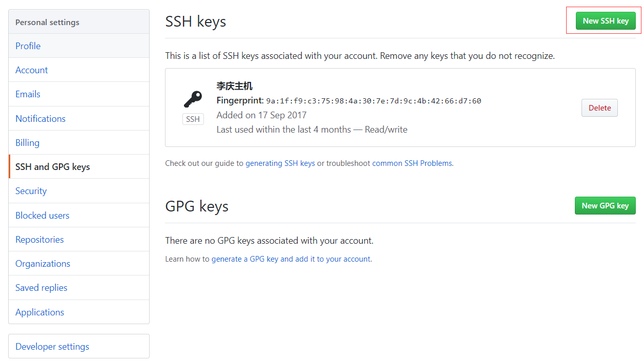The height and width of the screenshot is (362, 644).
Task: Select Saved replies in the sidebar
Action: (x=41, y=288)
